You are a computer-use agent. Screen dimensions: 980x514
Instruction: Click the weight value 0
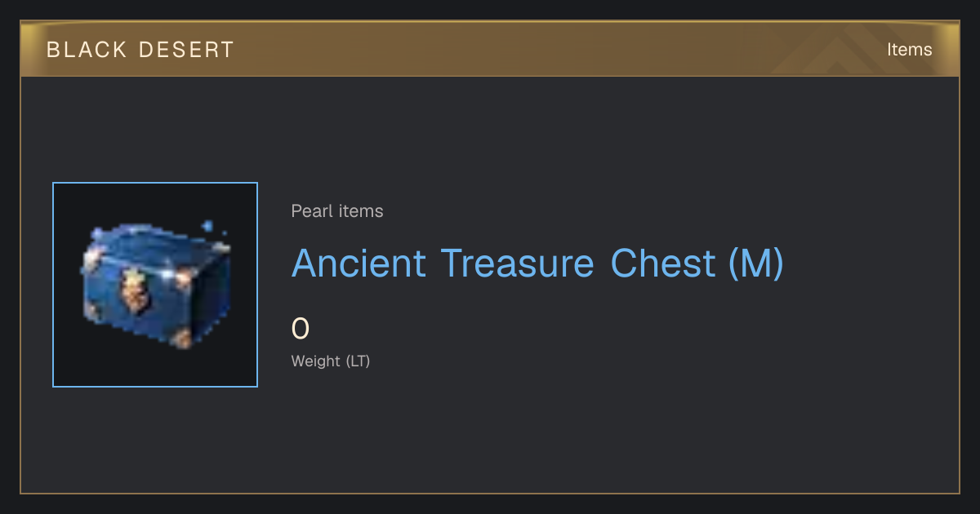(301, 329)
